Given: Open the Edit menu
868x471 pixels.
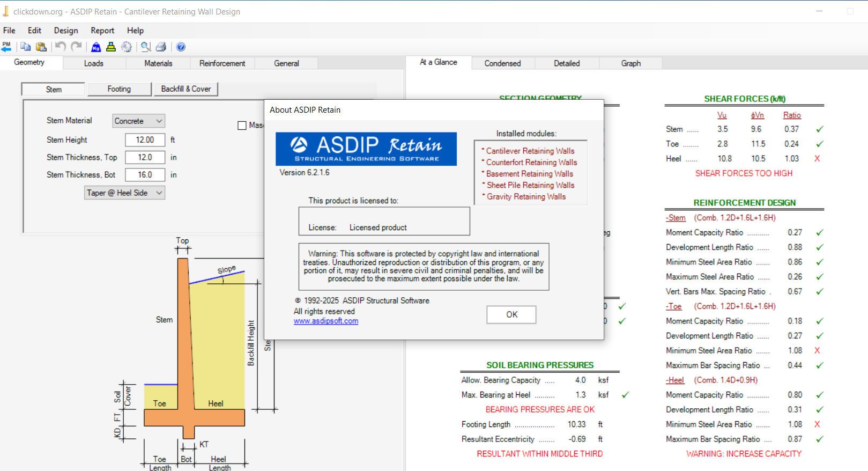Looking at the screenshot, I should pyautogui.click(x=34, y=31).
